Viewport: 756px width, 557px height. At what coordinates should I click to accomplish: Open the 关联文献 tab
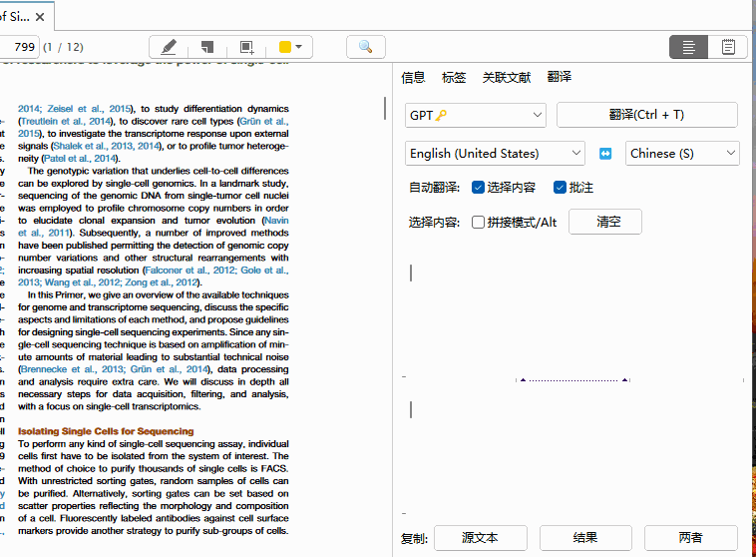506,77
